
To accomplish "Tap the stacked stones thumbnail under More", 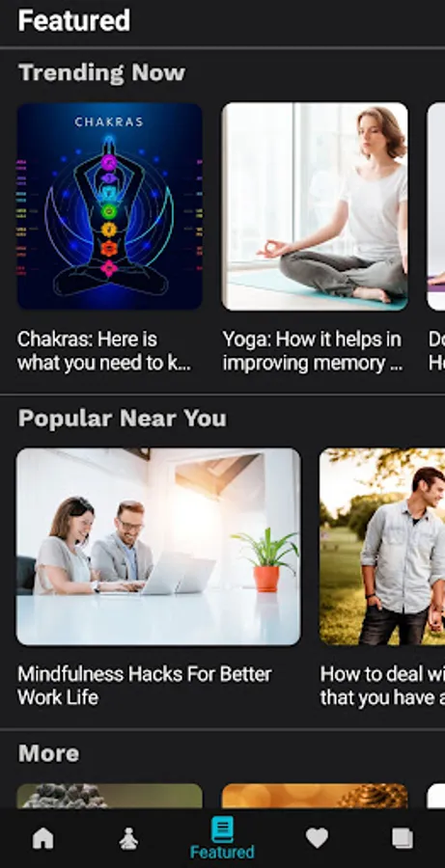I will click(x=110, y=796).
